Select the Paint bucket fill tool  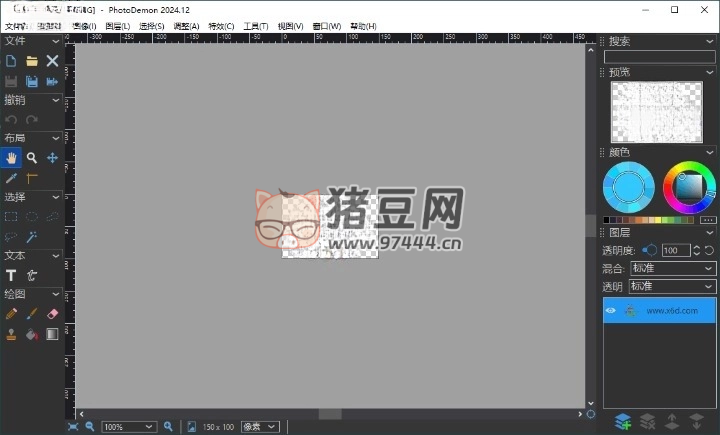(x=32, y=334)
